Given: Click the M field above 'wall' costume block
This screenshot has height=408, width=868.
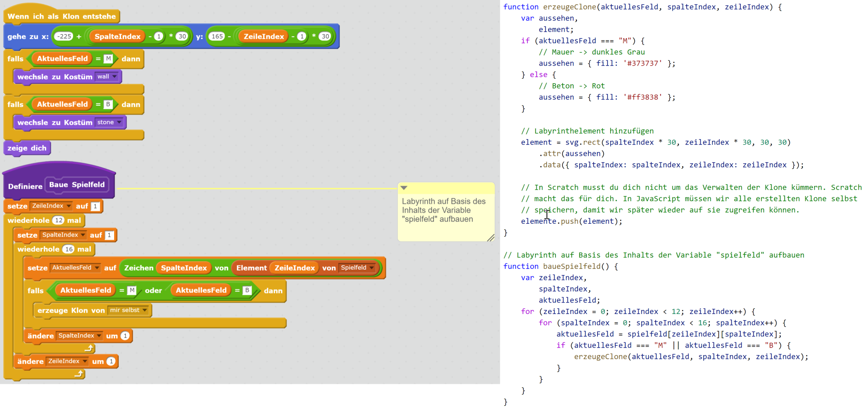Looking at the screenshot, I should click(x=108, y=59).
